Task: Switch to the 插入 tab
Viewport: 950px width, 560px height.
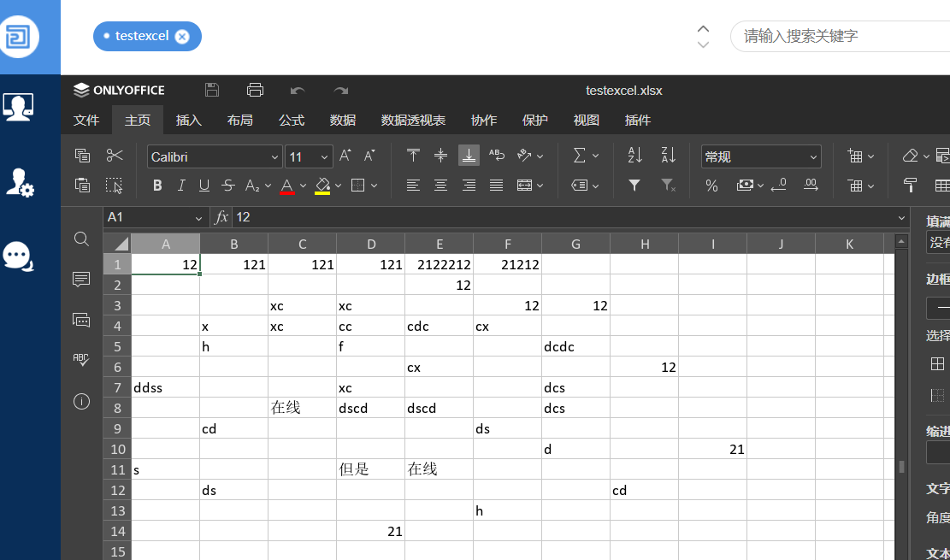Action: click(x=188, y=120)
